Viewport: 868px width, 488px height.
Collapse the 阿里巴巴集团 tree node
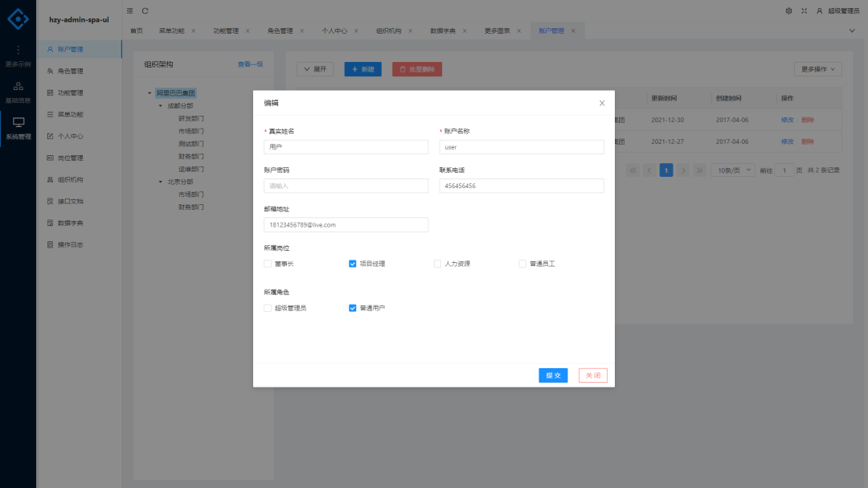pyautogui.click(x=148, y=92)
